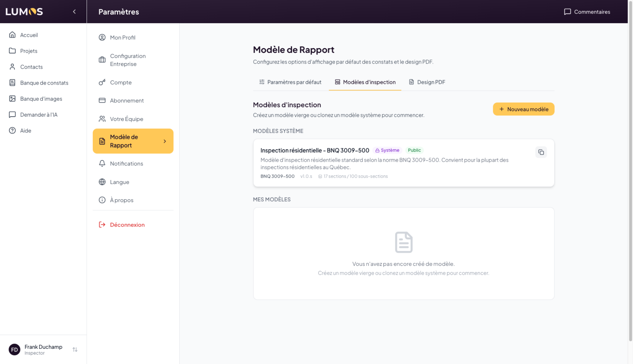This screenshot has width=633, height=364.
Task: Clone the BNQ 3009-500 system template
Action: pos(541,152)
